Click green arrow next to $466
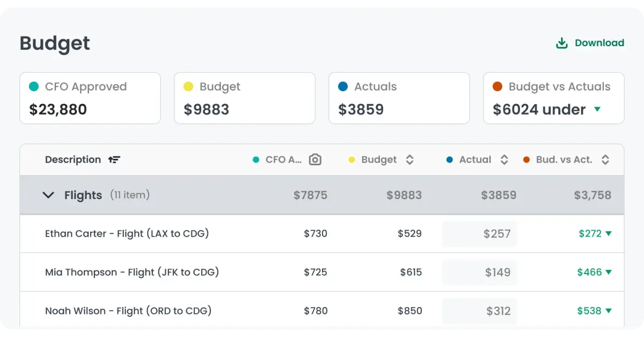This screenshot has width=644, height=337. [609, 272]
